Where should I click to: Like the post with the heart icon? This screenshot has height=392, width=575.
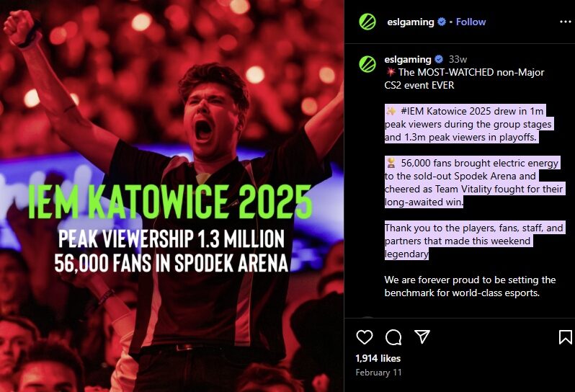[x=365, y=337]
